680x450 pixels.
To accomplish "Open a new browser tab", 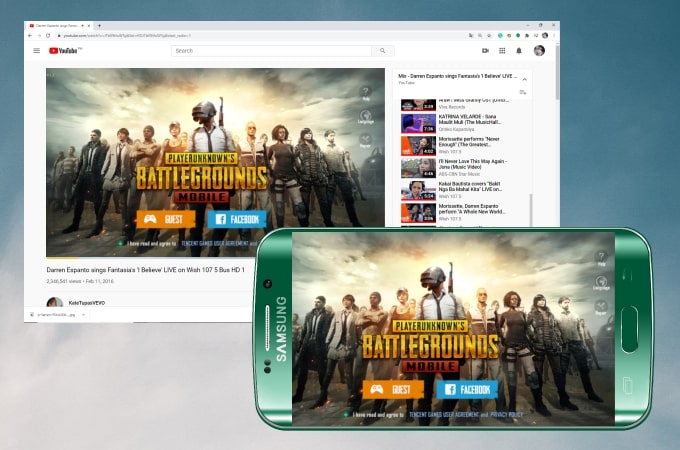I will pos(99,26).
